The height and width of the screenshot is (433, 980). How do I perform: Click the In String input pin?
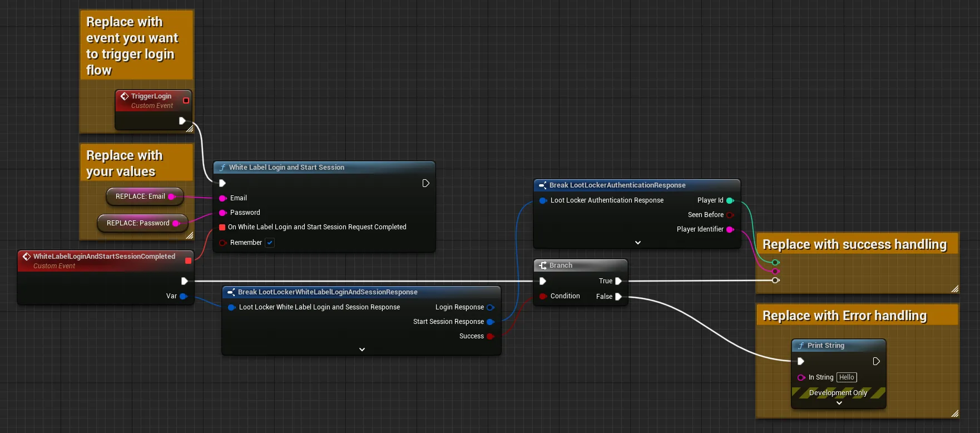tap(801, 377)
